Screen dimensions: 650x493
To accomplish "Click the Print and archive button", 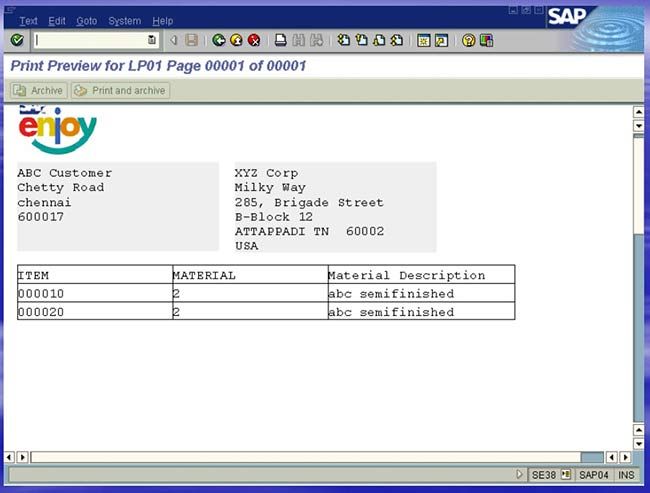I will coord(121,90).
